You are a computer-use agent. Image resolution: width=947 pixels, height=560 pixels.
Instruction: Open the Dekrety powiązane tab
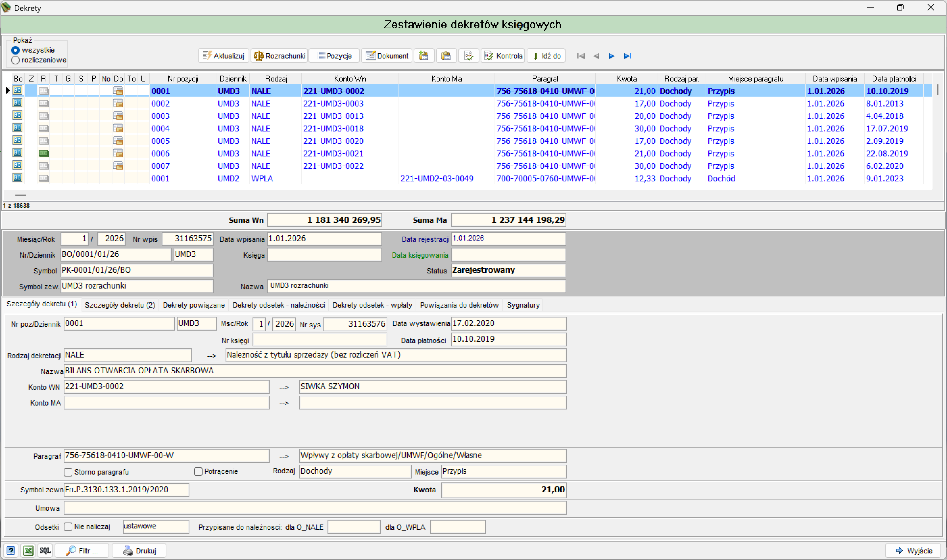pos(194,305)
